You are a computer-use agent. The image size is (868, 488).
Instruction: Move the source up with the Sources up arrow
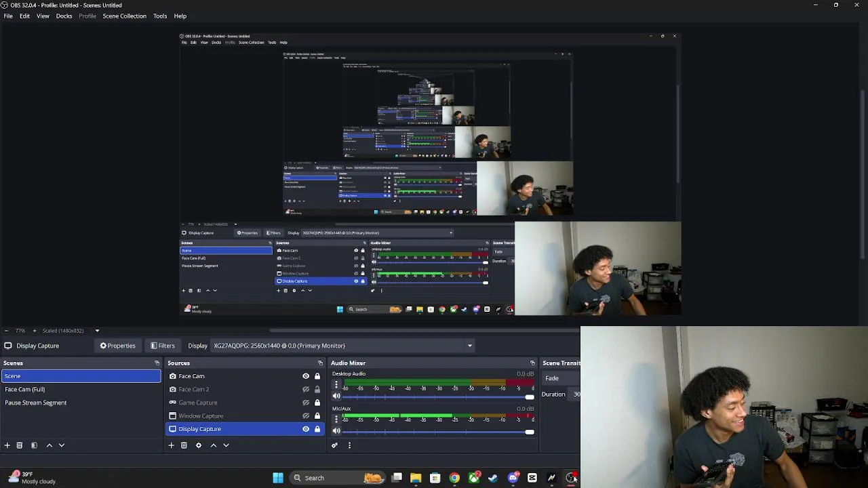coord(213,445)
